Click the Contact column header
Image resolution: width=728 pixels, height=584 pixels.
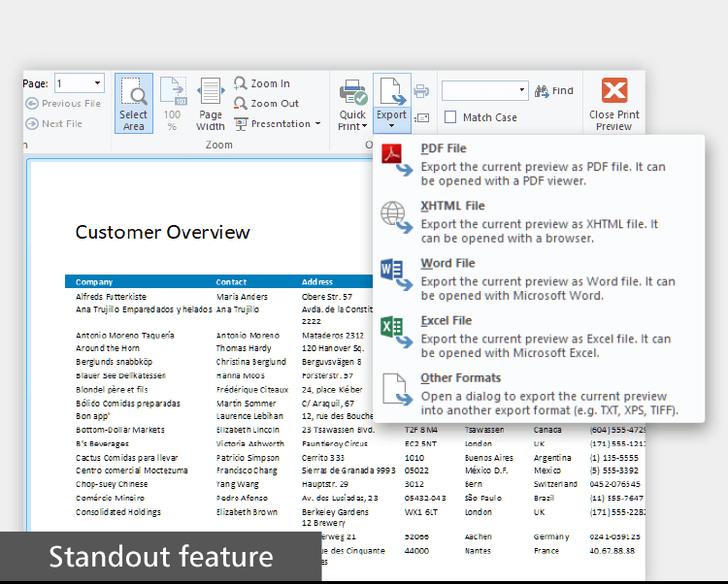click(231, 282)
